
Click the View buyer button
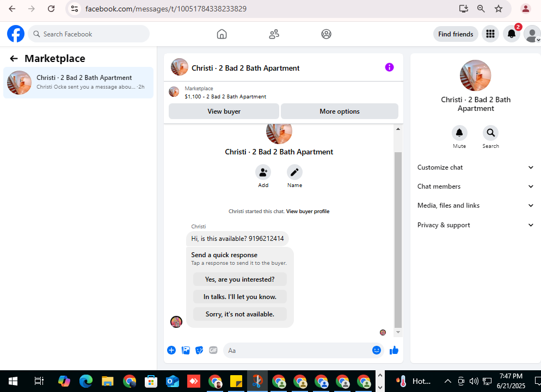(x=224, y=111)
